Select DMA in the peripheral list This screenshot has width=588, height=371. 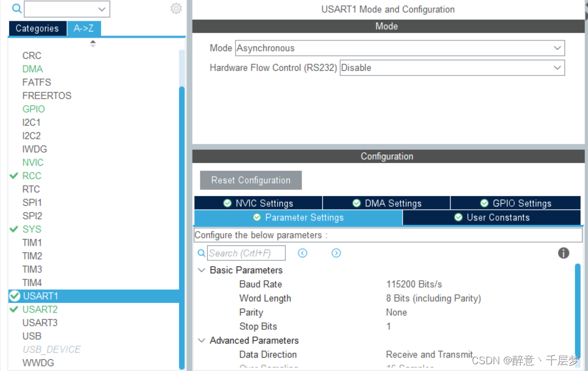33,69
